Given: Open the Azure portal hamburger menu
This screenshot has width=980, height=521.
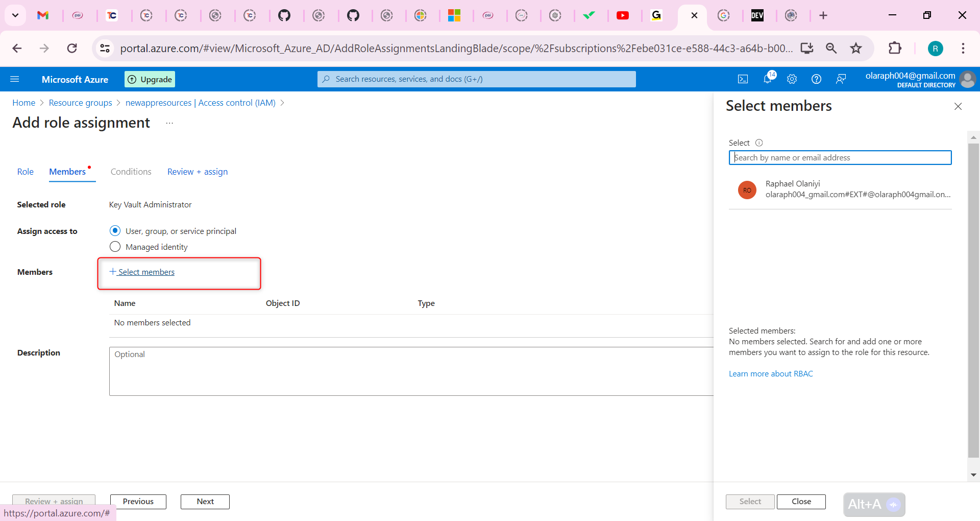Looking at the screenshot, I should (x=15, y=79).
